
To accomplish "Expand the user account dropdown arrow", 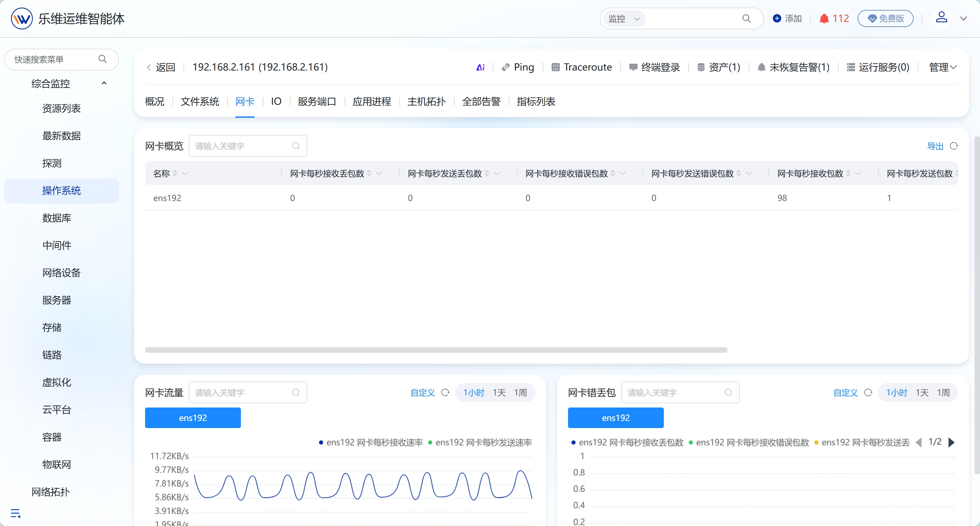I will [x=963, y=18].
